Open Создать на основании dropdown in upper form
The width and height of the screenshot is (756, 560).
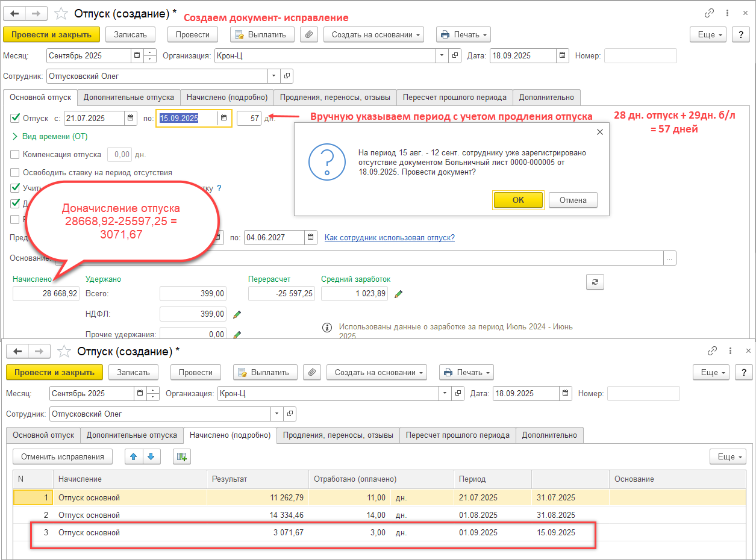(x=373, y=35)
